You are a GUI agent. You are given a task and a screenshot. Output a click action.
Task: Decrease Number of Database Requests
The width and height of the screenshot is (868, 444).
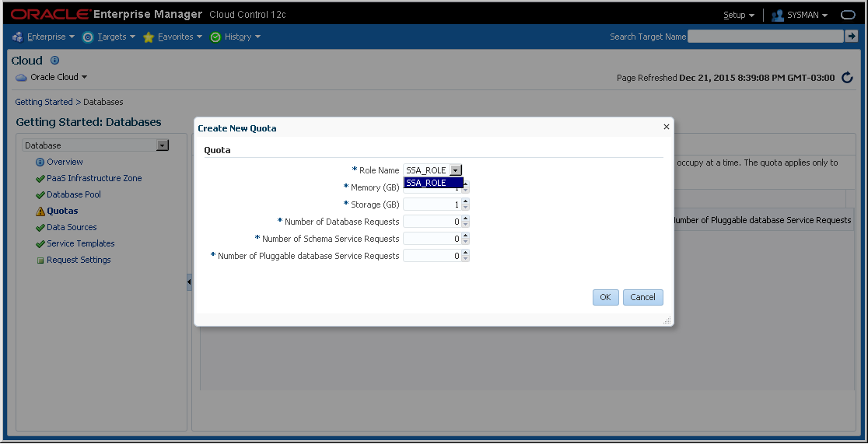(466, 225)
